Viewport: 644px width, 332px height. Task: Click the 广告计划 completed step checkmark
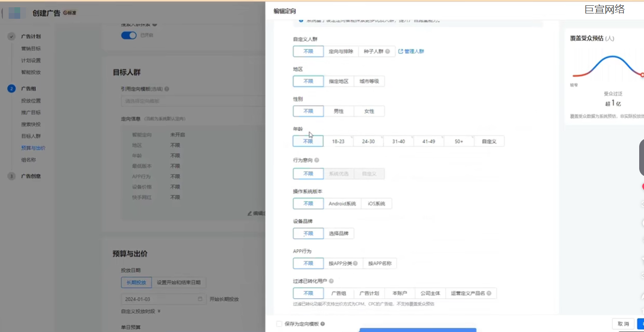(x=11, y=37)
